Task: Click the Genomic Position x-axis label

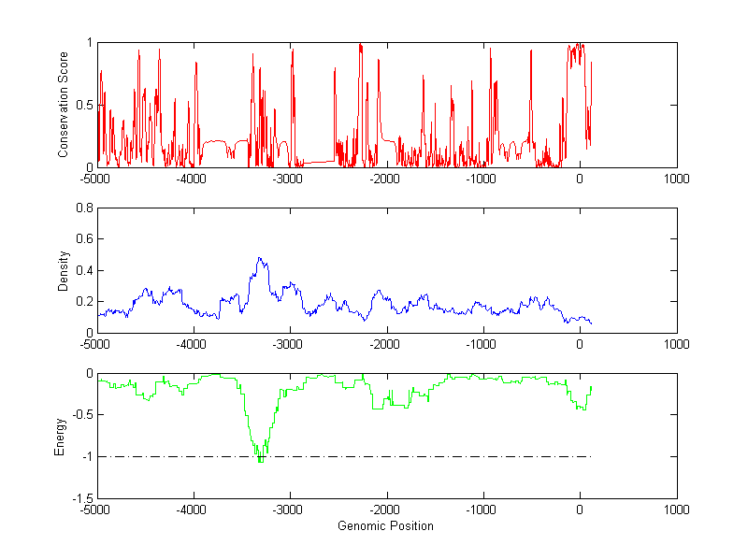Action: 385,526
